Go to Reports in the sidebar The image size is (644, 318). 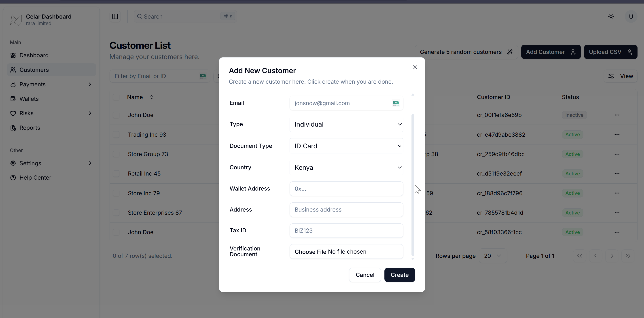point(30,128)
